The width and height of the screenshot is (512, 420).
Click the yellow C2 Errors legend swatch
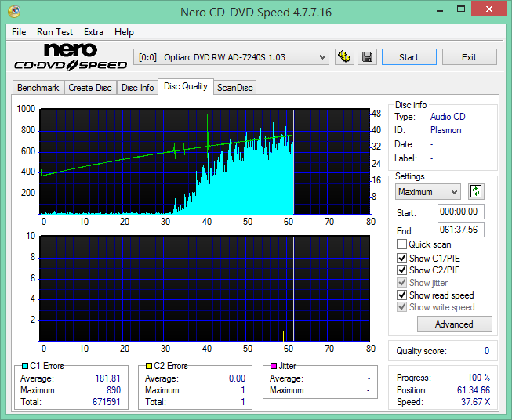click(149, 366)
